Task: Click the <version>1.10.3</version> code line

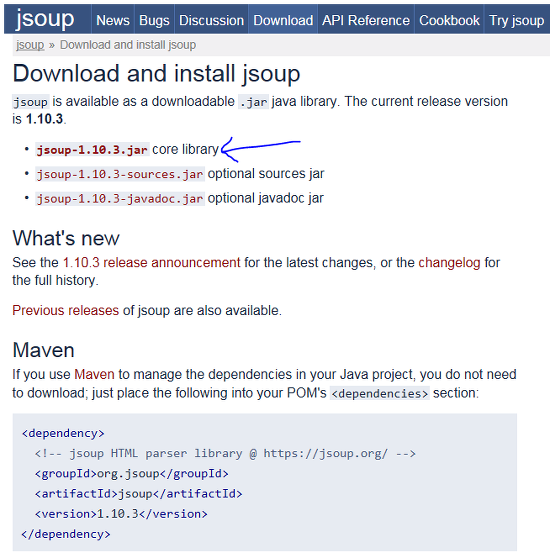Action: tap(121, 514)
